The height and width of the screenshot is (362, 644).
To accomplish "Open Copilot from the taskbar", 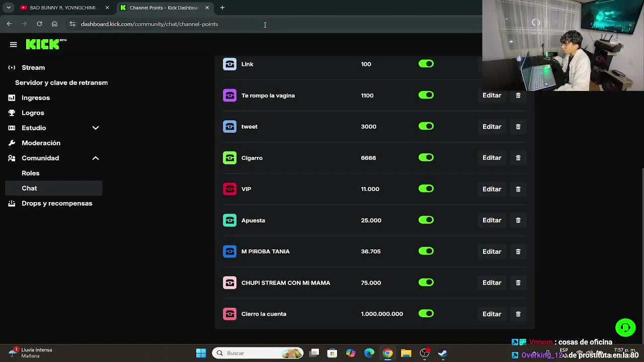I will (351, 353).
